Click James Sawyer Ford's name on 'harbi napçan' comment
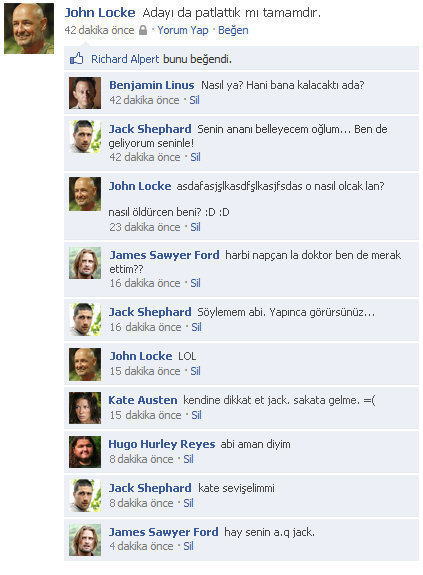Image resolution: width=423 pixels, height=575 pixels. [x=164, y=255]
